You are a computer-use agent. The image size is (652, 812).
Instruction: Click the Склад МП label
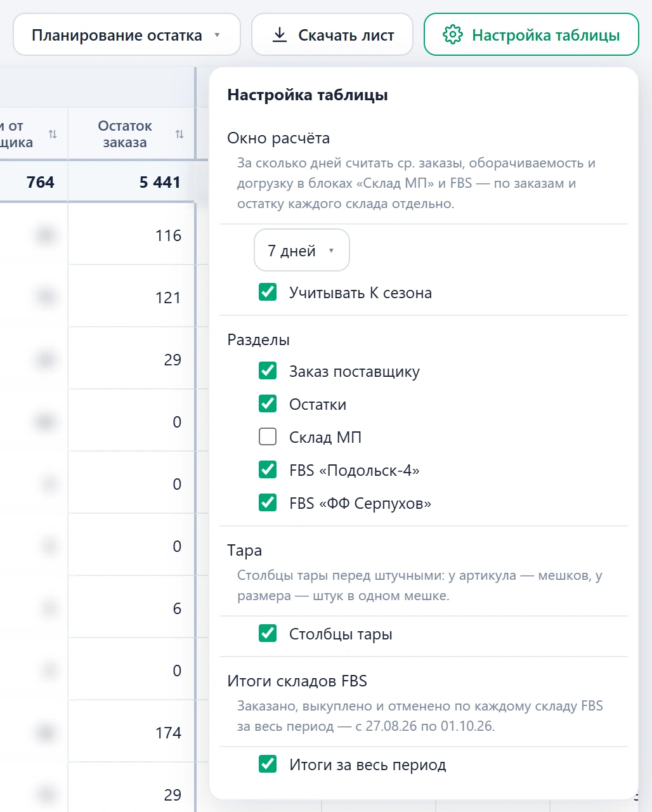(x=325, y=437)
